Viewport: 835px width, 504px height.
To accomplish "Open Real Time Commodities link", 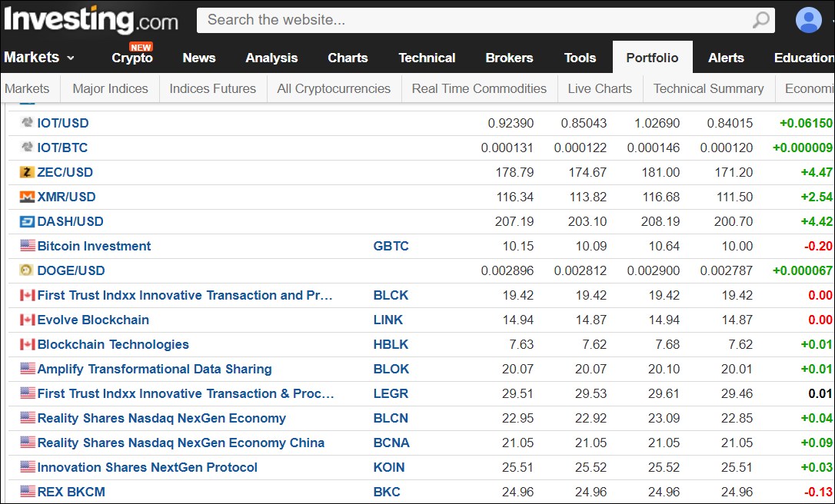I will click(479, 88).
